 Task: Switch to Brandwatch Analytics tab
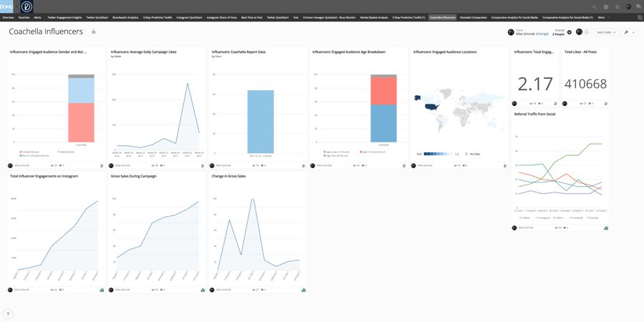(125, 18)
